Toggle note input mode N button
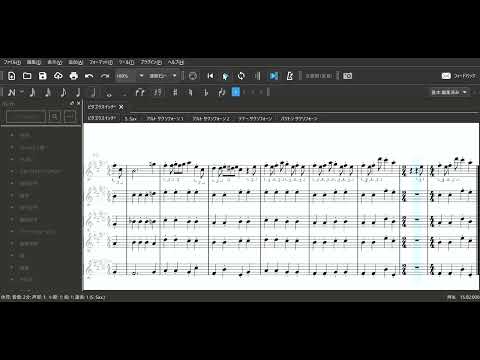Screen dimensions: 480x360 [12, 92]
